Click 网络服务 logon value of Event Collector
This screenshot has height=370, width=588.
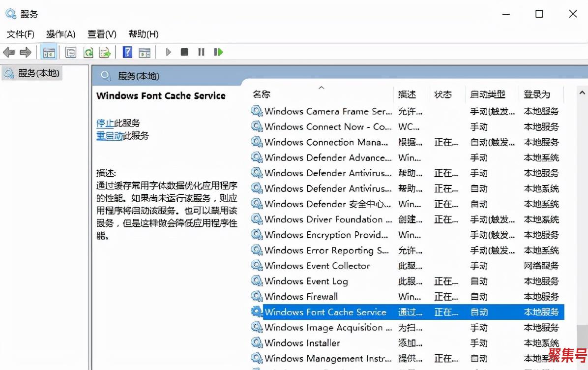[541, 266]
